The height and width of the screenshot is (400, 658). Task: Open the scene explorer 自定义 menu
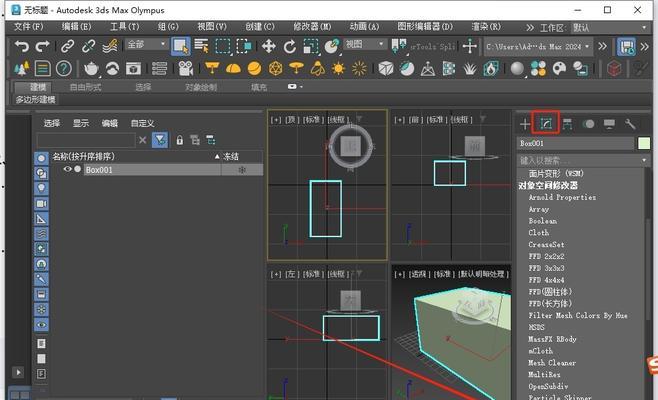[142, 123]
